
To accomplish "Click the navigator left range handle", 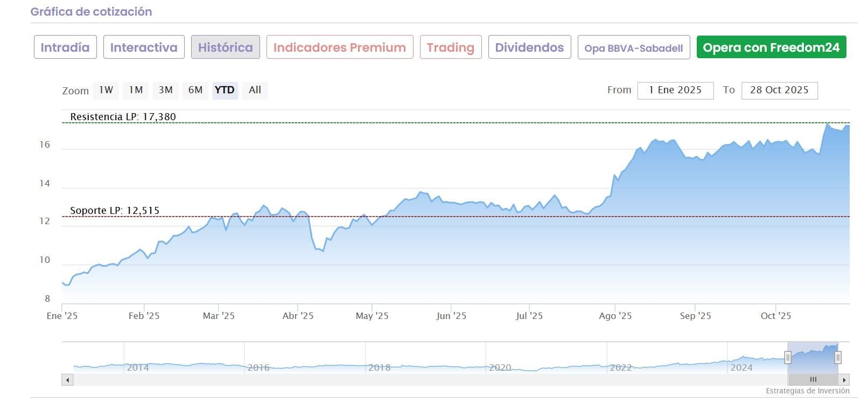I will 788,357.
